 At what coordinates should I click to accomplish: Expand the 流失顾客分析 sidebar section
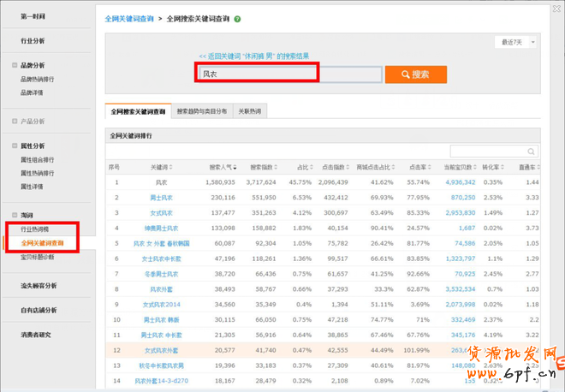39,286
